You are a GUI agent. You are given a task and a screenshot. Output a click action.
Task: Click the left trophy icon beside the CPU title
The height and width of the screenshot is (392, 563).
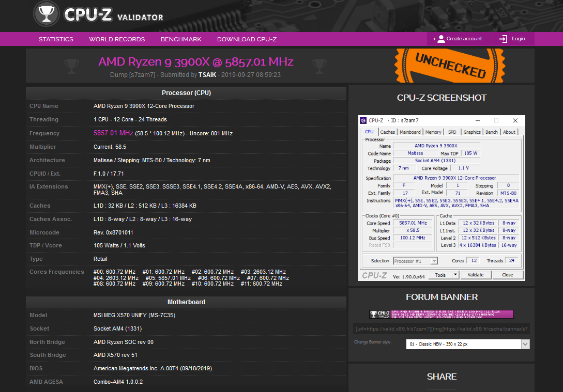click(71, 66)
